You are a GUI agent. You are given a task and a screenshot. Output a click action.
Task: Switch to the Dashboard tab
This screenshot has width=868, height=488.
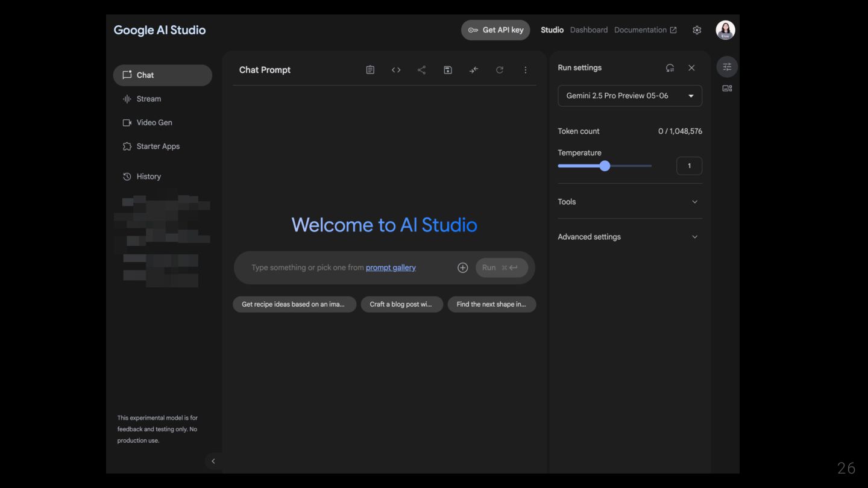point(588,30)
